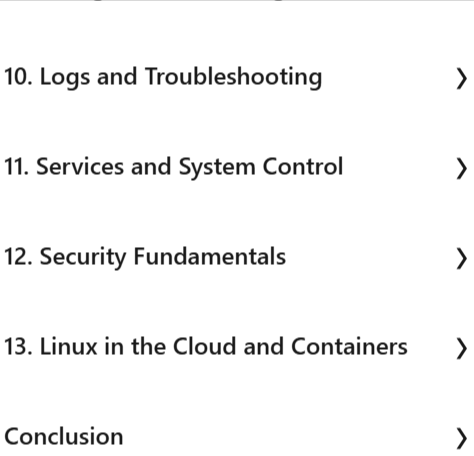Click the word Control in chapter 11
474x456 pixels.
(303, 166)
